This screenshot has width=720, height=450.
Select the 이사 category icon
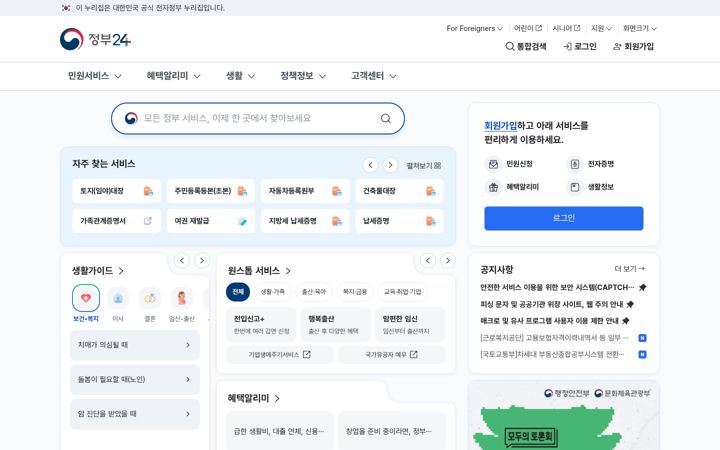(x=118, y=298)
